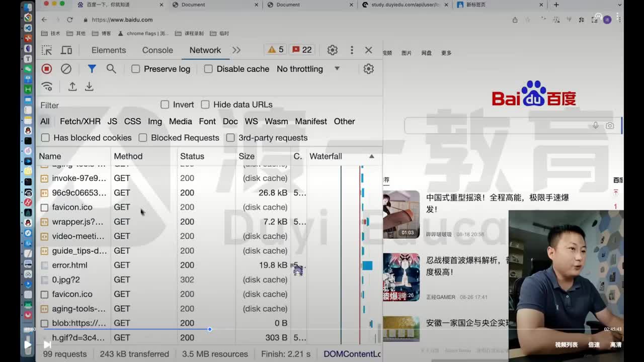Image resolution: width=644 pixels, height=362 pixels.
Task: Enable the Preserve log checkbox
Action: 136,69
